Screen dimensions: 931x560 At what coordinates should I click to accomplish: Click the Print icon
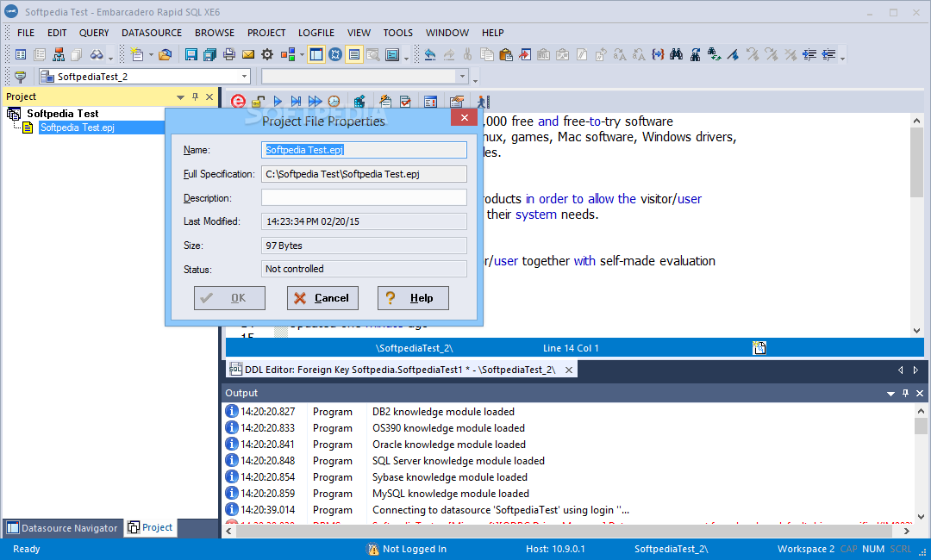click(229, 55)
